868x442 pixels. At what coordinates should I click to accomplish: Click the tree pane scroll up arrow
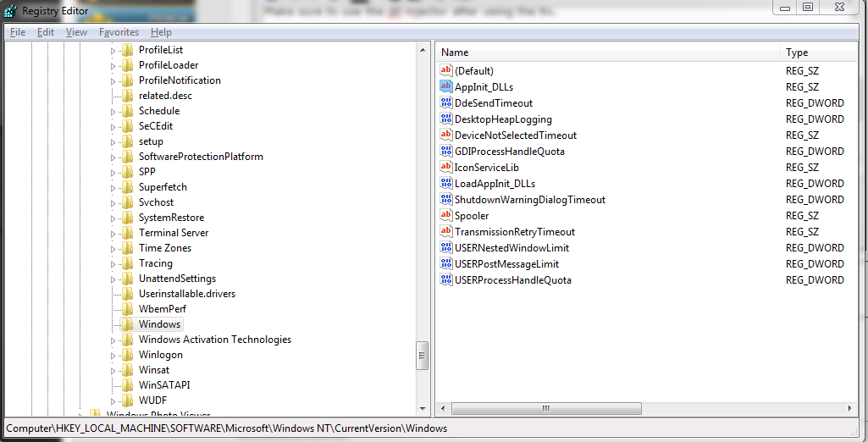pyautogui.click(x=423, y=50)
